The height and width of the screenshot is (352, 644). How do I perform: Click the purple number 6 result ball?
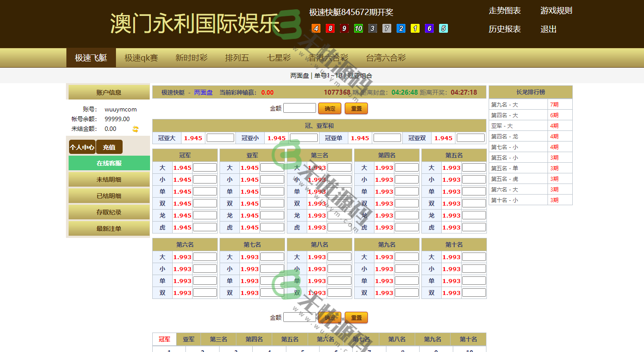tap(429, 28)
